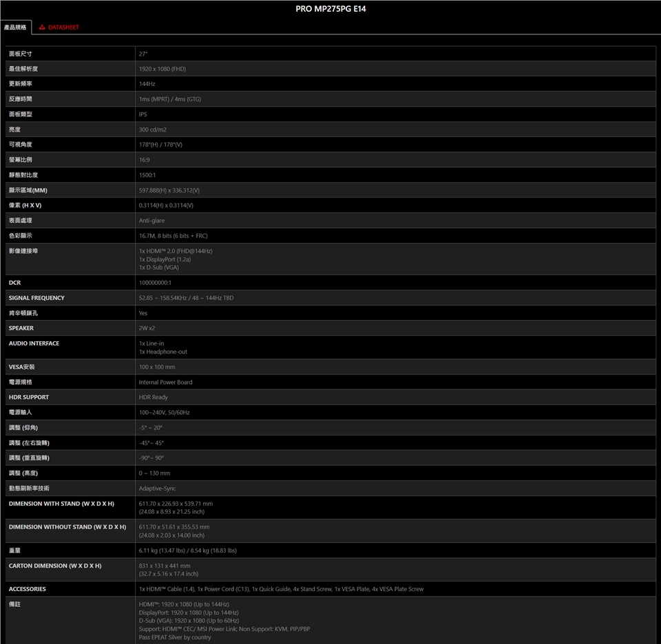Screen dimensions: 661x644
Task: Select the CARTON DIMENSION (W X D X H) label
Action: 55,566
